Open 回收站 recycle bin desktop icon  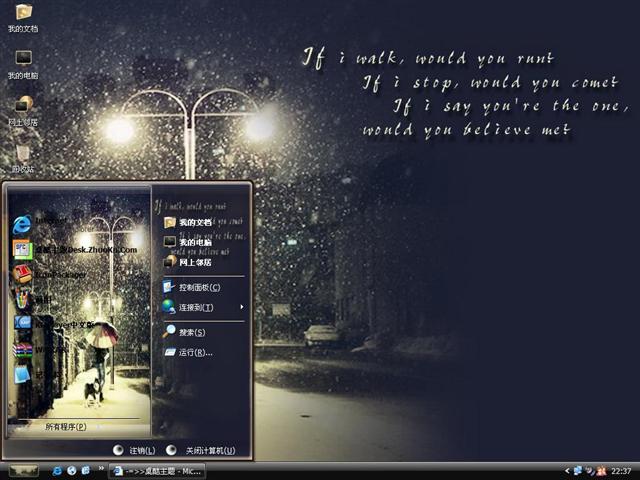click(x=23, y=158)
